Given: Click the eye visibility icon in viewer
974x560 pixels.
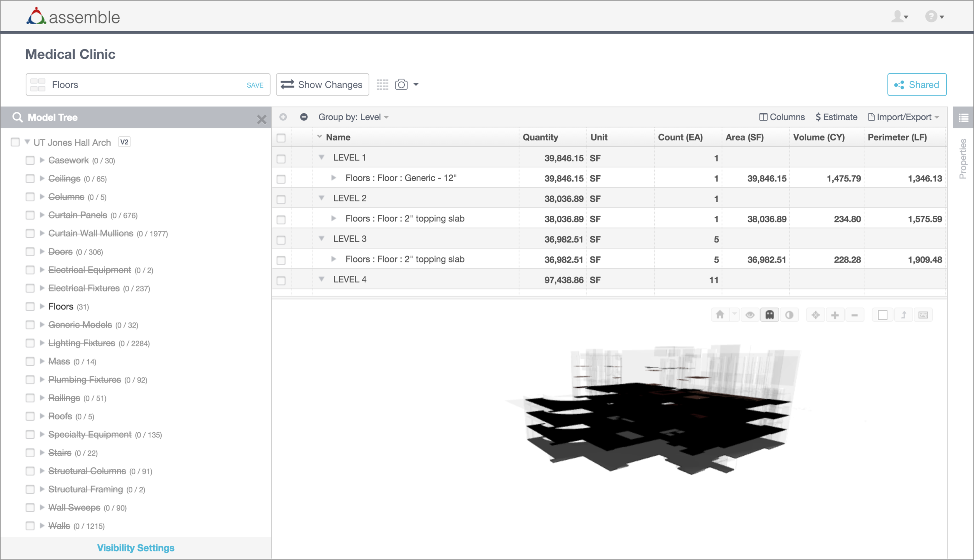Looking at the screenshot, I should point(750,315).
